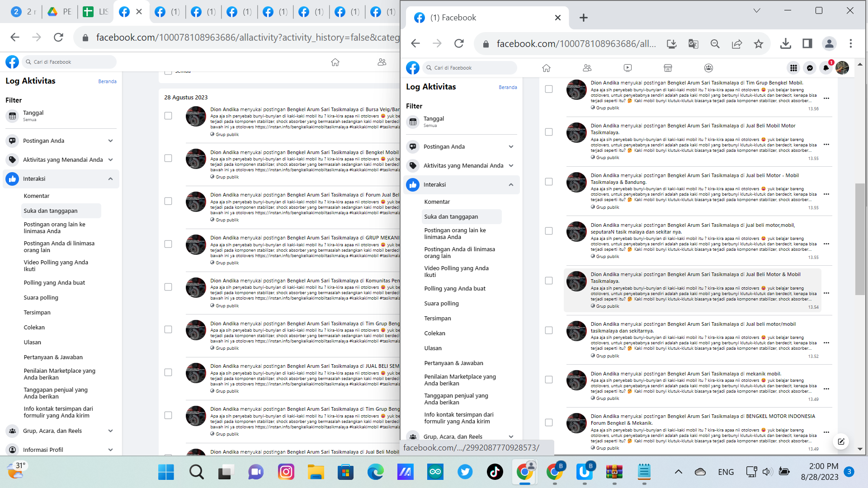Select Komentar under Interaksi in right sidebar
The height and width of the screenshot is (488, 868).
coord(437,202)
